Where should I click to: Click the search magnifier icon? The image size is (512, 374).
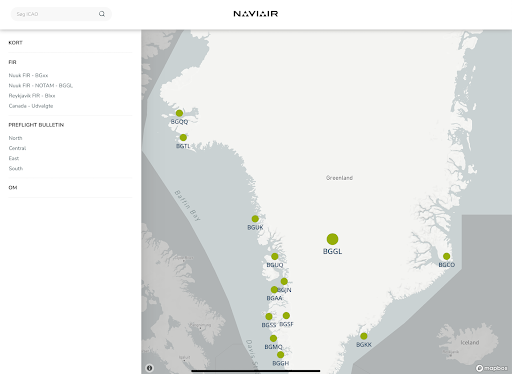pyautogui.click(x=102, y=14)
